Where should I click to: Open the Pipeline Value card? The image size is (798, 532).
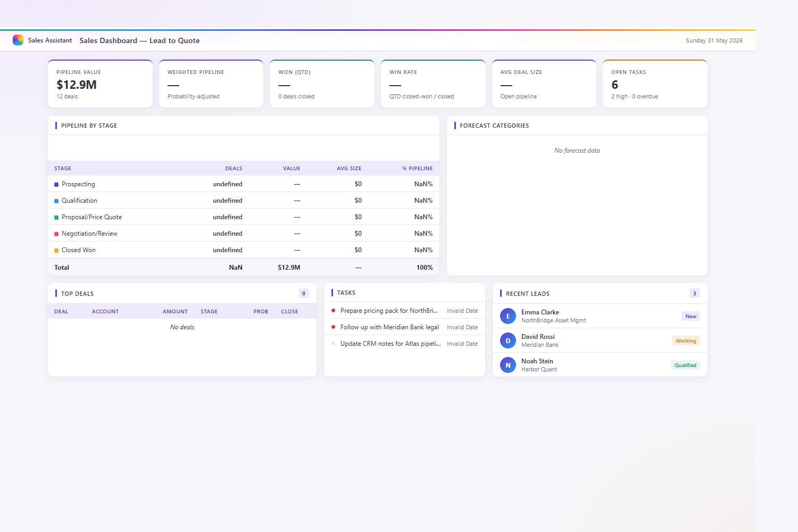(x=100, y=84)
